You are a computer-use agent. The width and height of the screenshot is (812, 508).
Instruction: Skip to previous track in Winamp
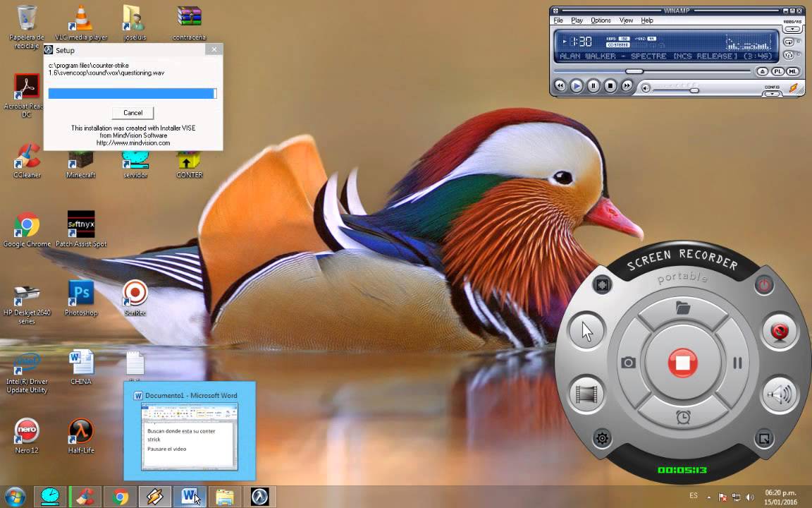coord(560,85)
